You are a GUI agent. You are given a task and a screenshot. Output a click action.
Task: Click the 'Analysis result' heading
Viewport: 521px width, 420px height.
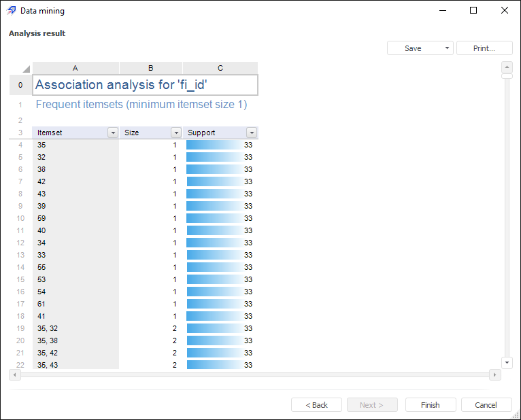click(x=37, y=33)
